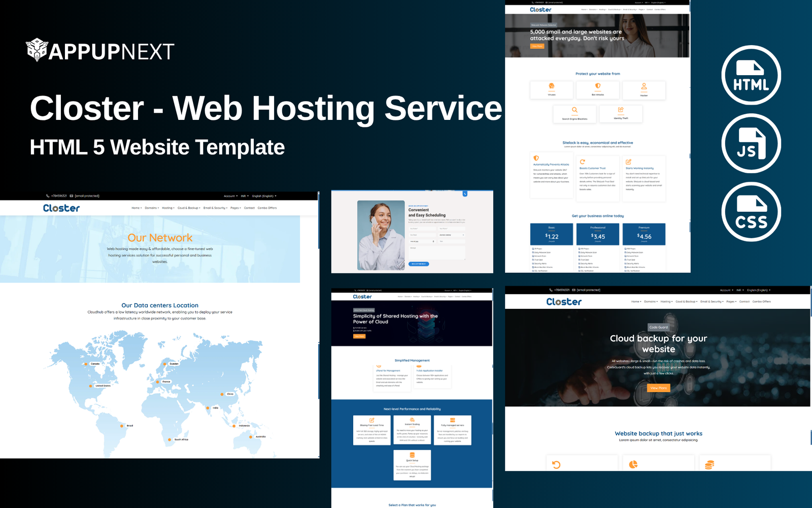
Task: Click the orange coins stack icon
Action: click(x=709, y=464)
